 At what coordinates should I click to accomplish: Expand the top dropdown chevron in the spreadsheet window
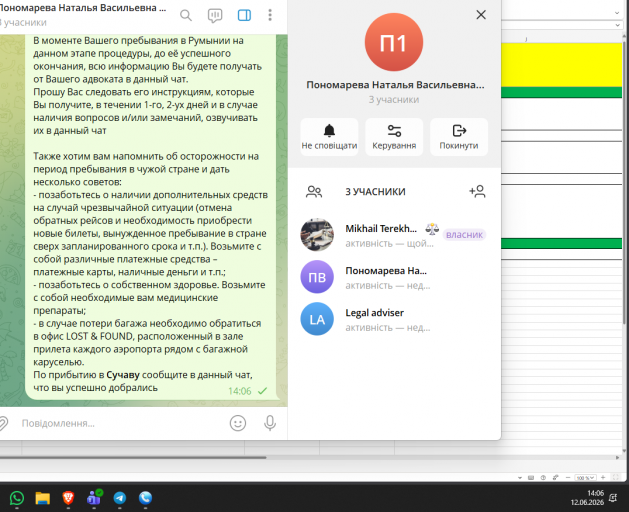click(617, 13)
